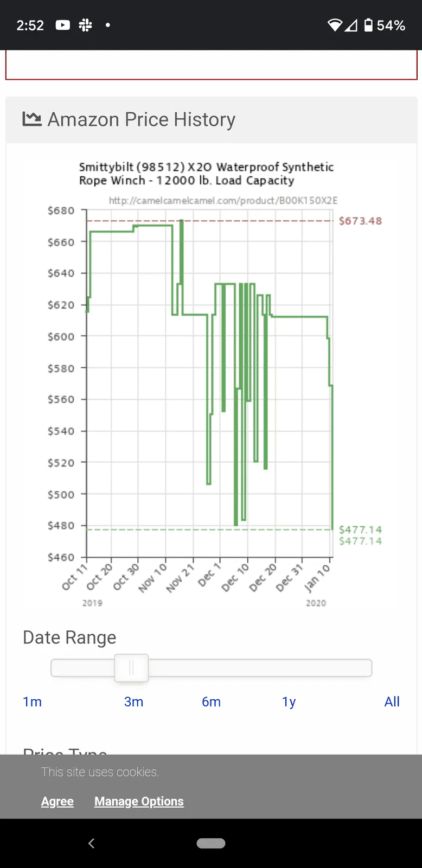Select the All date range
Screen dimensions: 422x868
pos(392,701)
